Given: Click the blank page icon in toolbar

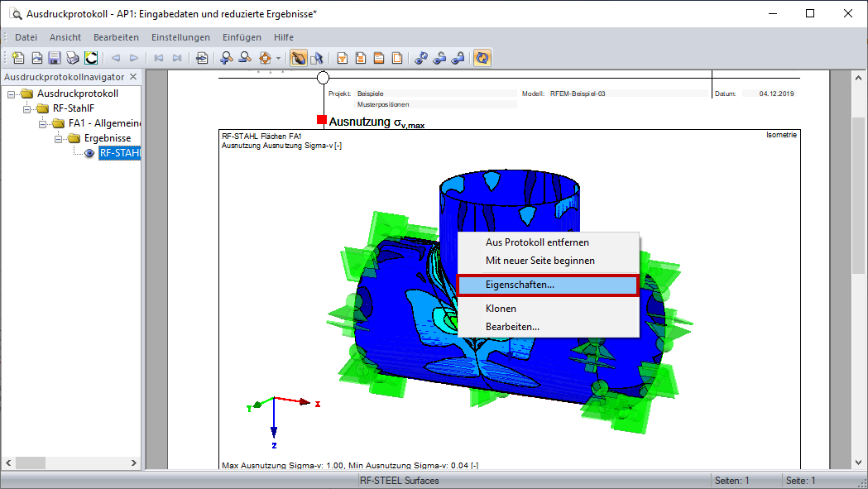Looking at the screenshot, I should [397, 58].
